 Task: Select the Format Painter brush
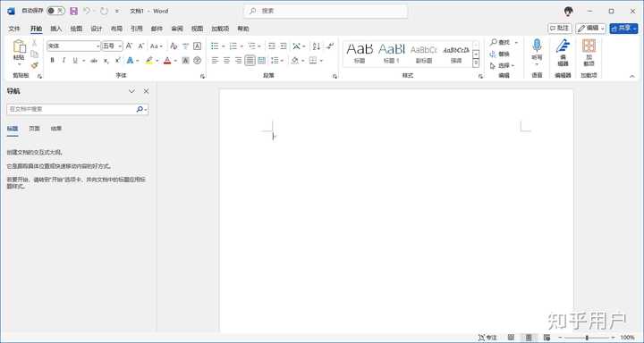(x=35, y=65)
